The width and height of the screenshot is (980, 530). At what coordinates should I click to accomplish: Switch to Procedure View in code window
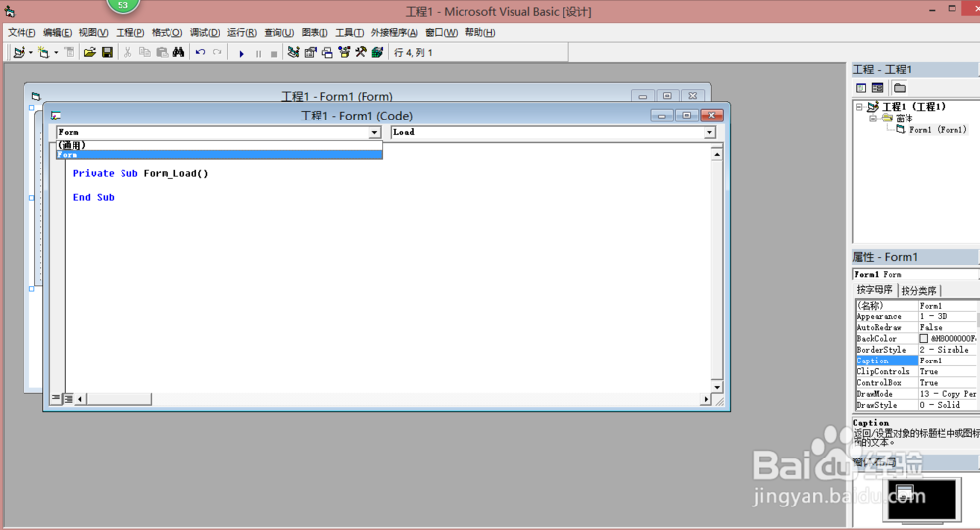[x=56, y=398]
